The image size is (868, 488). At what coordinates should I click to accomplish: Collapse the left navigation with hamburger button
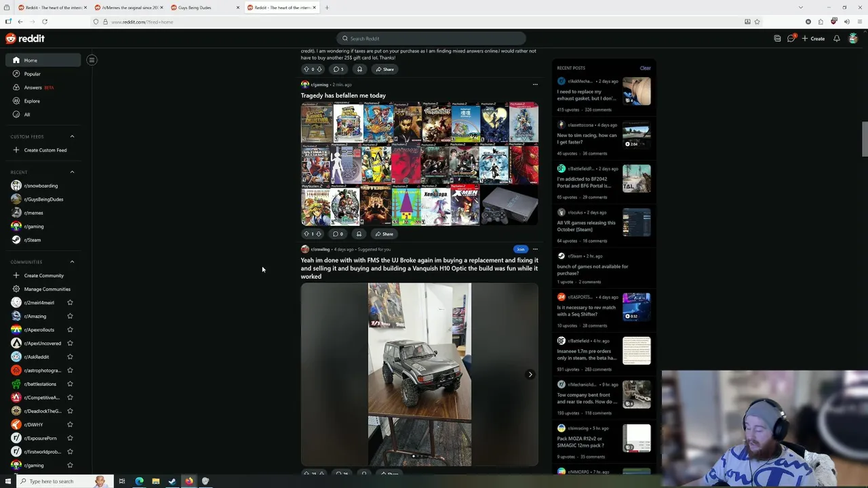[x=92, y=60]
